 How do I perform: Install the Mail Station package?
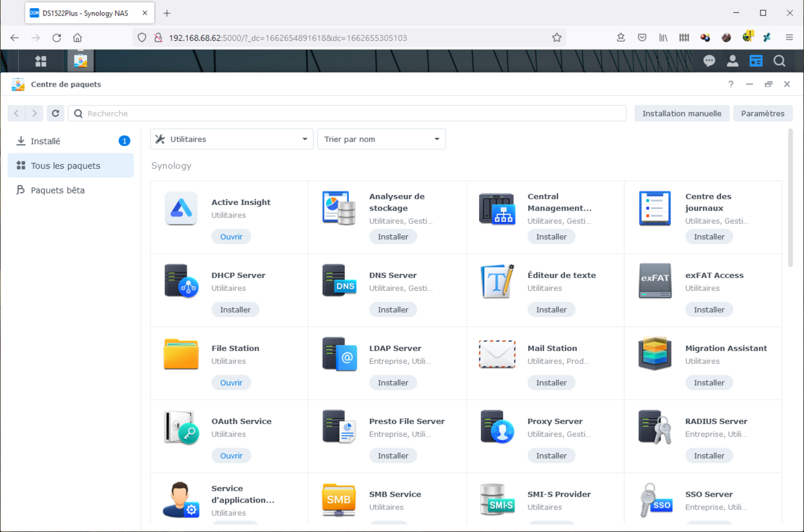pyautogui.click(x=551, y=383)
